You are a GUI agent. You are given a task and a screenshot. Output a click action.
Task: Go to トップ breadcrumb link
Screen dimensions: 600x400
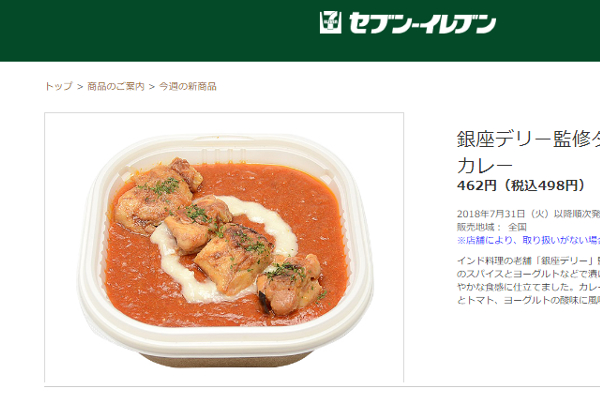coord(59,87)
